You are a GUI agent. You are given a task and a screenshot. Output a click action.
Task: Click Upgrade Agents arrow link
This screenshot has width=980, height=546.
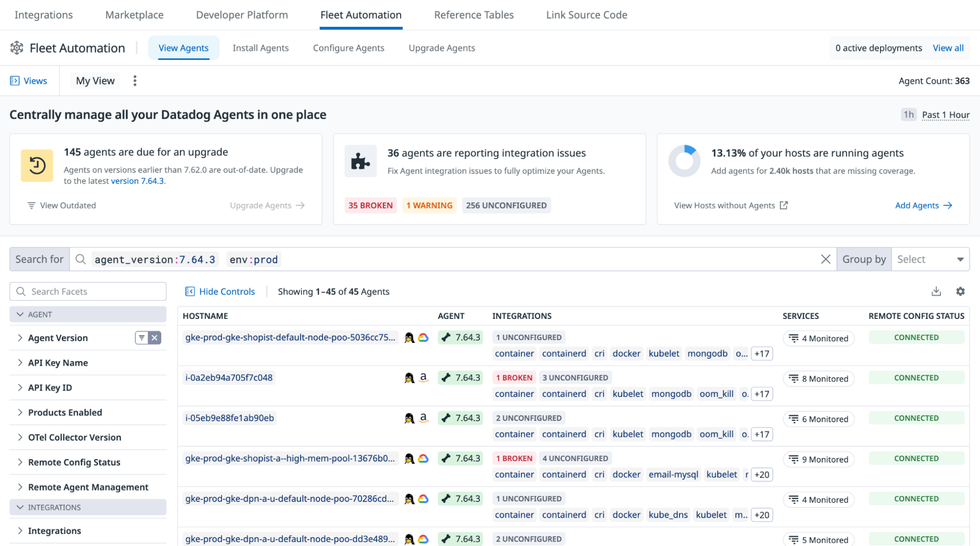click(x=267, y=205)
